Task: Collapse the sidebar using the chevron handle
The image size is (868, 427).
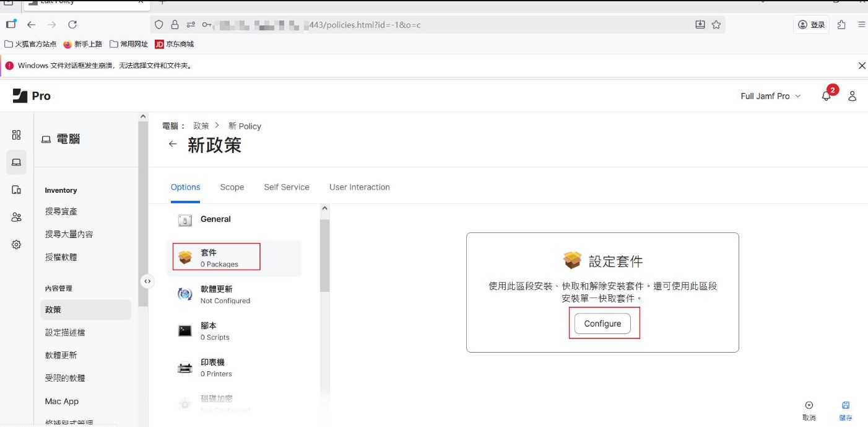Action: 147,281
